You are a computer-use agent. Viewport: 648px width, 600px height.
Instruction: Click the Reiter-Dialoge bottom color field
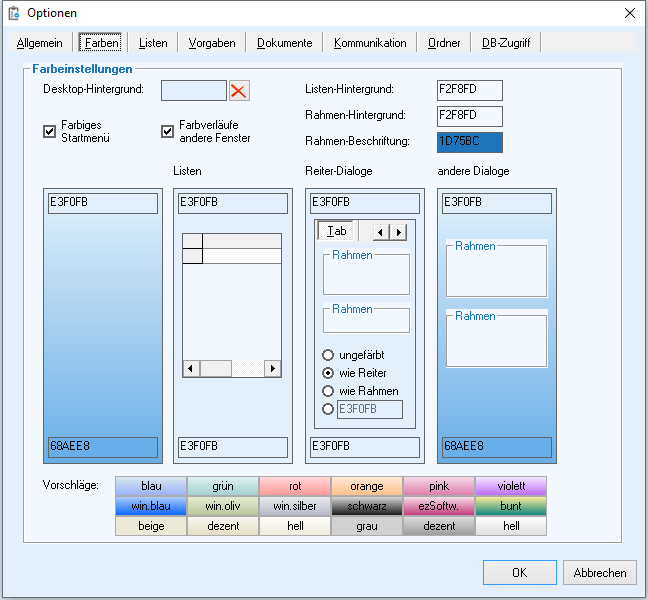pyautogui.click(x=365, y=448)
